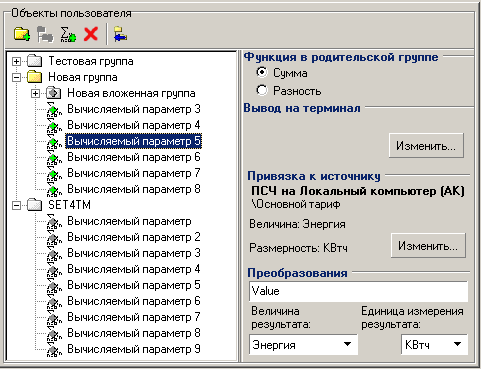Viewport: 481px width, 369px height.
Task: Click icon of gray SET4TM Вычисляемый параметр 4
Action: pos(54,270)
